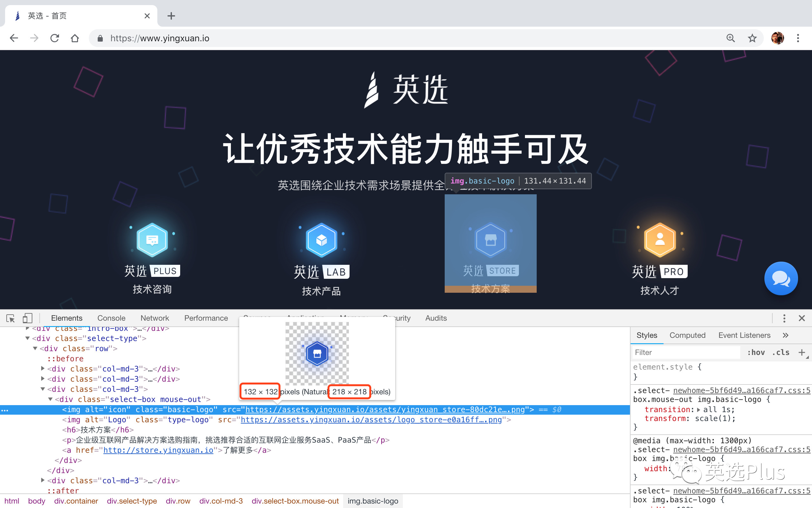Click the div.col-md-3 breadcrumb
This screenshot has height=508, width=812.
click(x=221, y=501)
